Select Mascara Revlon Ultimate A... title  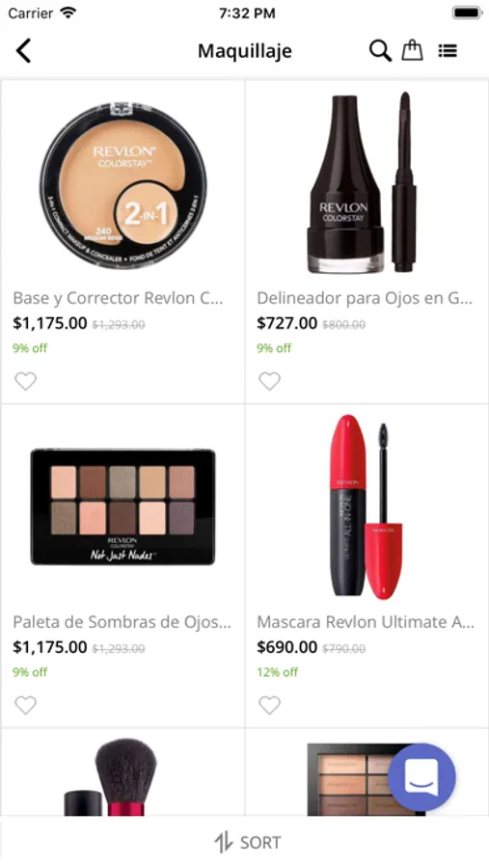366,622
